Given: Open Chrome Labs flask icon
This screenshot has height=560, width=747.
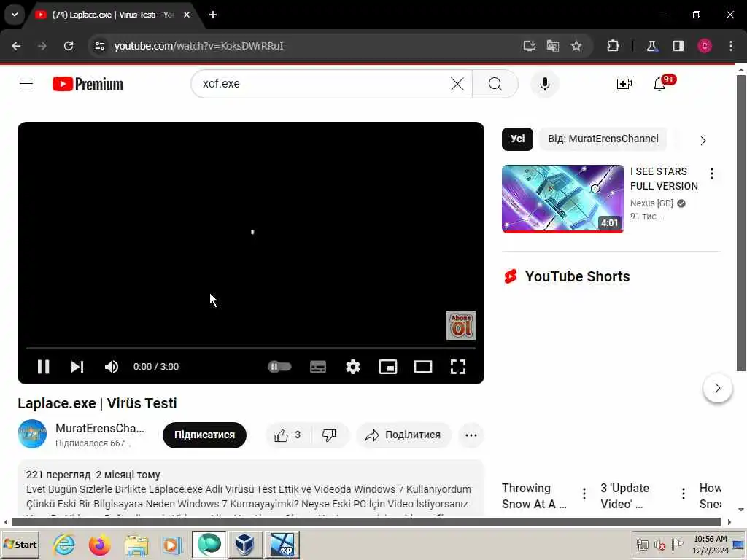Looking at the screenshot, I should coord(651,46).
